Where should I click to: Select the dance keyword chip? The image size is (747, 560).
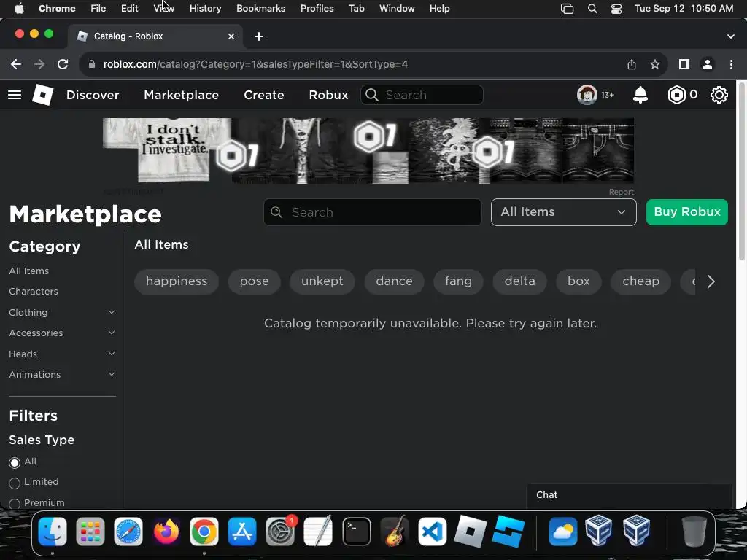point(394,281)
